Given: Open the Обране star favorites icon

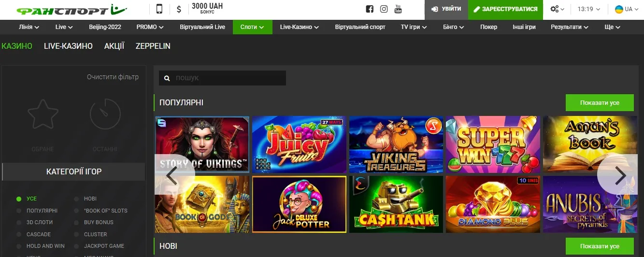Looking at the screenshot, I should pos(43,114).
